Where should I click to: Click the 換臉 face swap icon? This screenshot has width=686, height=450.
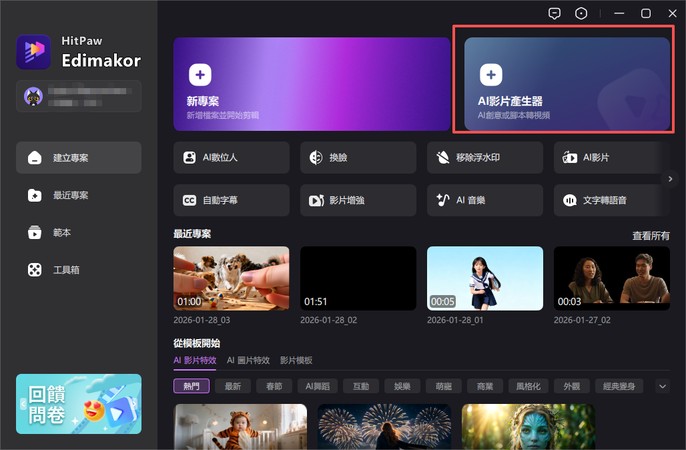point(316,157)
